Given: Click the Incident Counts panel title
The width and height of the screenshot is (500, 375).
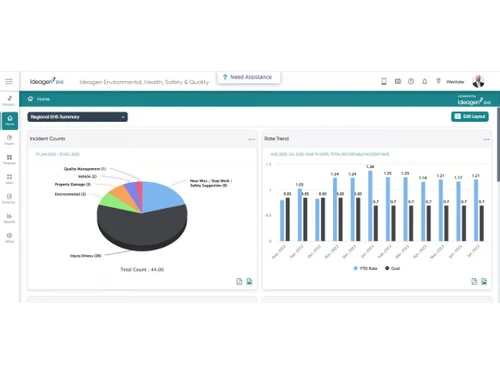Looking at the screenshot, I should point(47,139).
